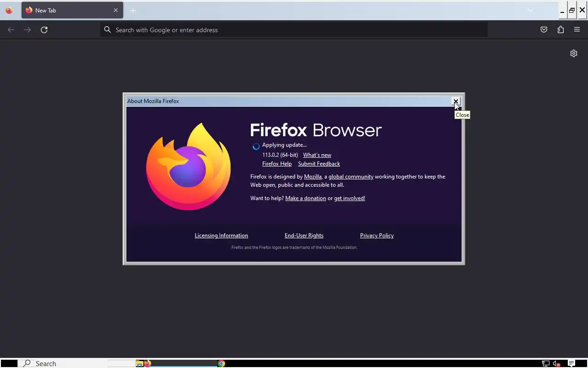Minimize the Firefox browser window
Image resolution: width=588 pixels, height=368 pixels.
[x=562, y=10]
